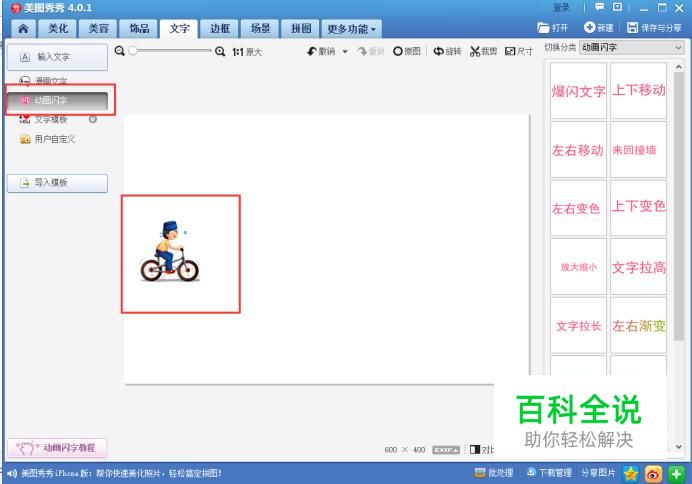Adjust the zoom slider handle
Viewport: 692px width, 484px height.
(133, 51)
